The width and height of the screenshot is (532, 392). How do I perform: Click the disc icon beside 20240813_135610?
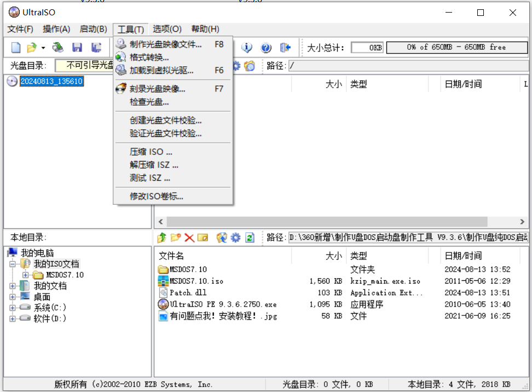12,81
